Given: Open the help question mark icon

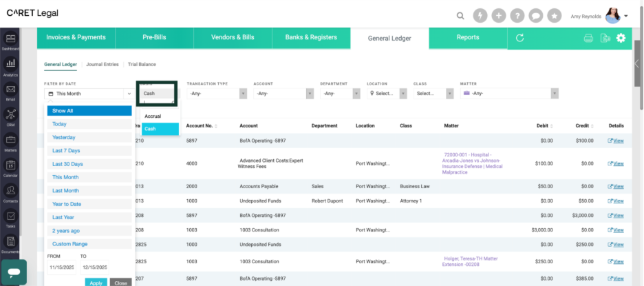Looking at the screenshot, I should tap(517, 16).
